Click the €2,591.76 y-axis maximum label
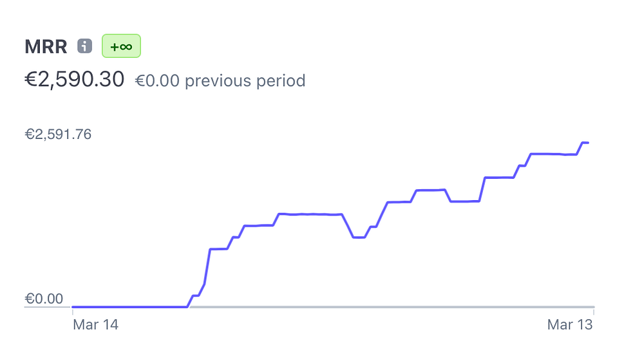This screenshot has width=644, height=359. point(58,134)
